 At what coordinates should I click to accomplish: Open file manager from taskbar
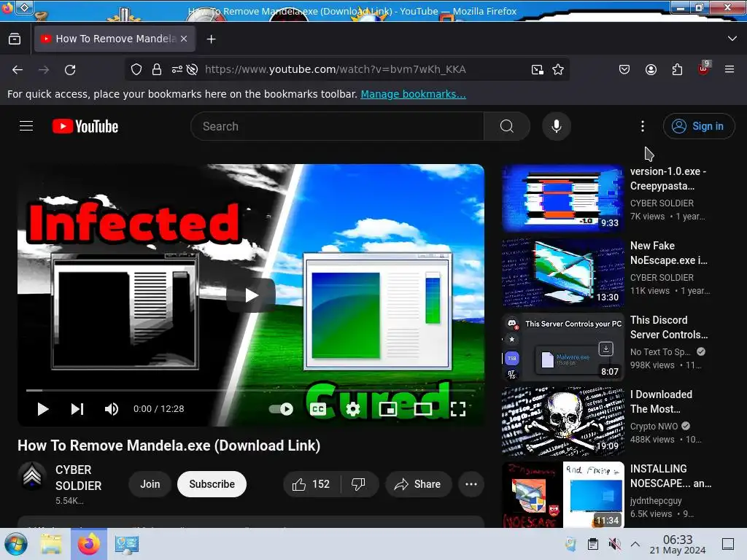pos(51,544)
